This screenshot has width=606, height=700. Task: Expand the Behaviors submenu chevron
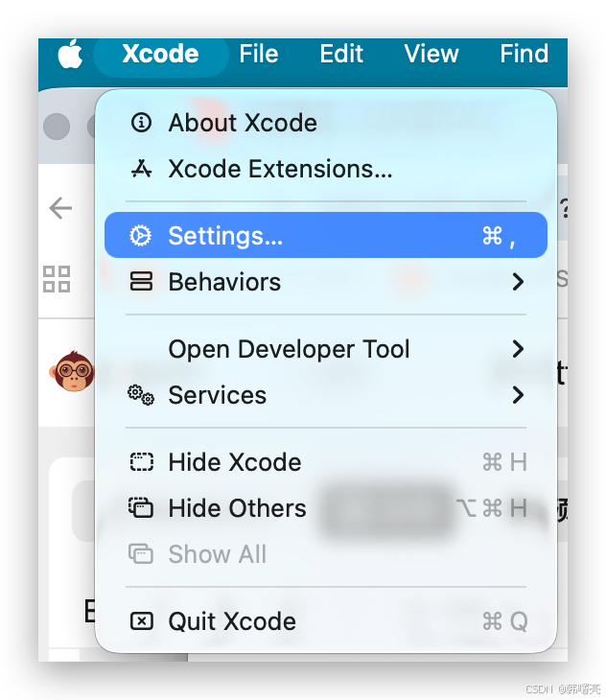[518, 282]
